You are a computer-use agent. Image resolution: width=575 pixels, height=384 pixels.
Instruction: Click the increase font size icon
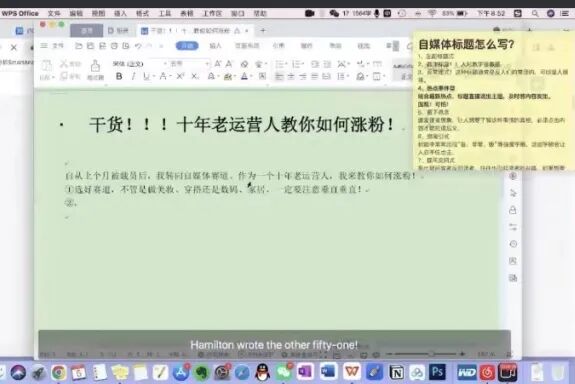(217, 64)
